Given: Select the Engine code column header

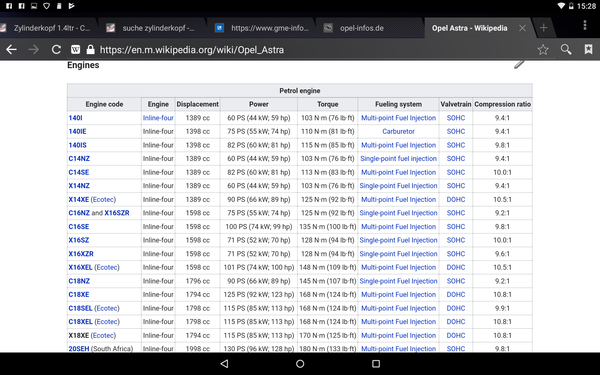Looking at the screenshot, I should point(104,104).
